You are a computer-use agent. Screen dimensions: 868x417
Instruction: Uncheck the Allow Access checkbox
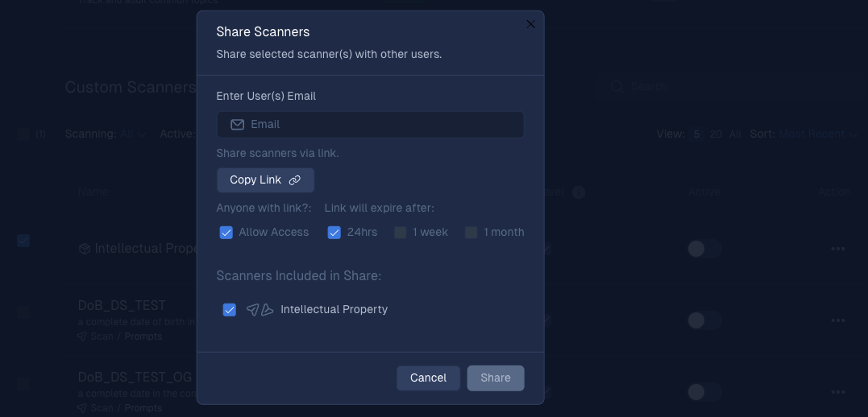tap(226, 233)
